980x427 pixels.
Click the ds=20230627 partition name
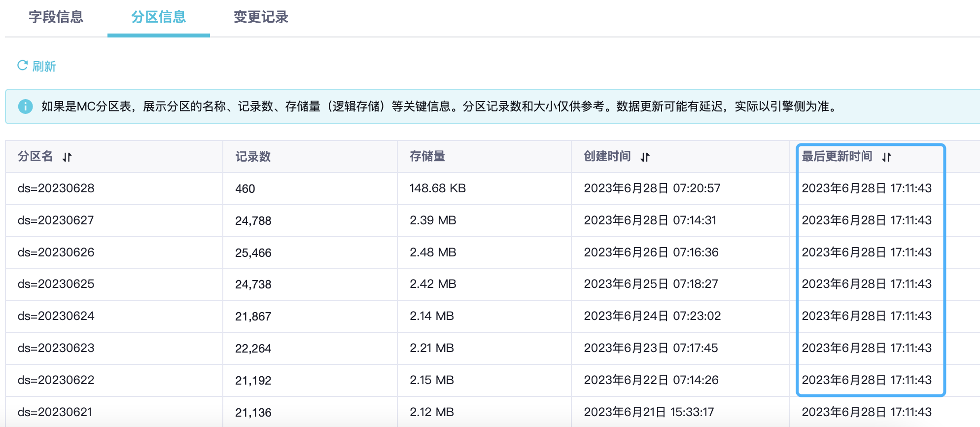pos(56,220)
